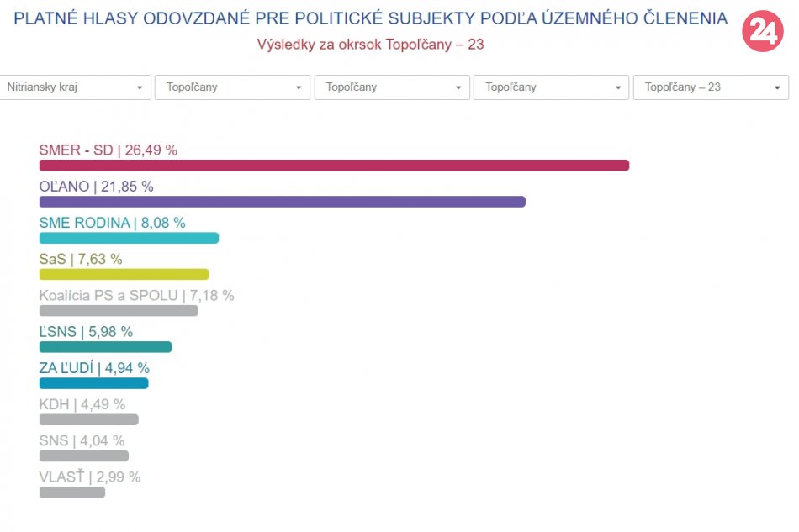
Task: Select the KDH 4,49 % label
Action: 82,404
